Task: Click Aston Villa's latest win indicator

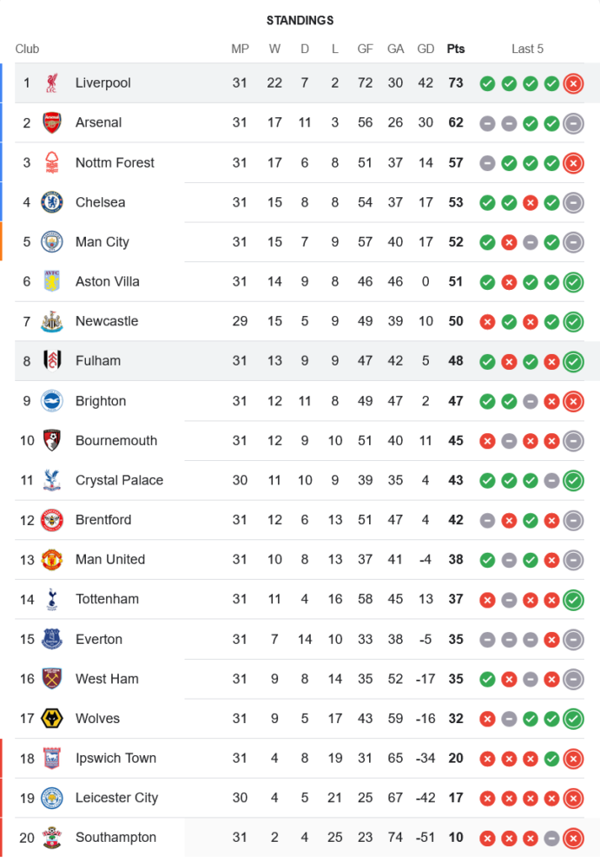Action: (573, 282)
